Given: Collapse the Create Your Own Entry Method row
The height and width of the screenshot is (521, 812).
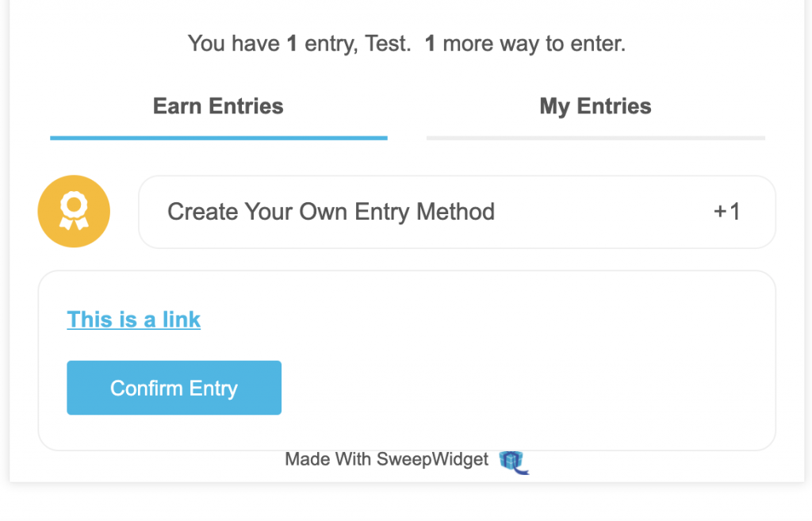Looking at the screenshot, I should tap(457, 212).
